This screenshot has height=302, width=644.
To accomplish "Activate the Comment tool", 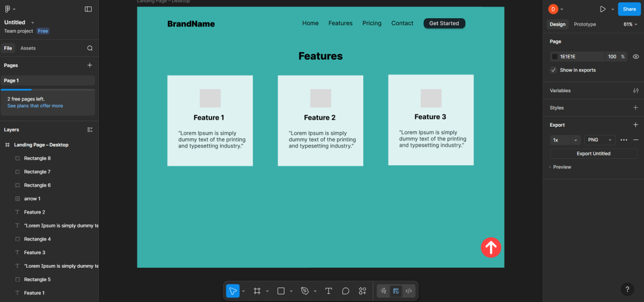I will [x=346, y=291].
